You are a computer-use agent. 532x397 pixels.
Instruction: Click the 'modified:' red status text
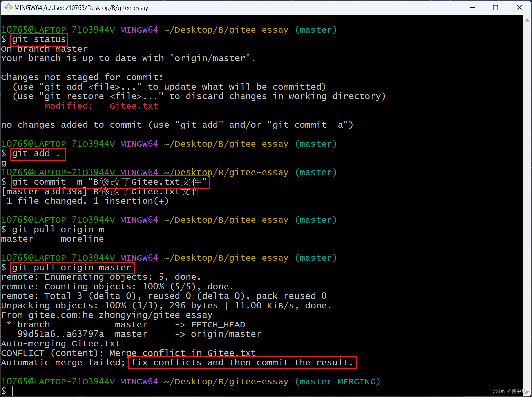(68, 106)
